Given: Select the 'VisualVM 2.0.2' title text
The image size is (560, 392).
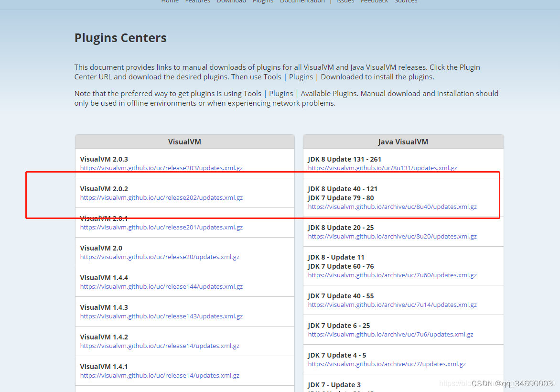Looking at the screenshot, I should pyautogui.click(x=104, y=189).
